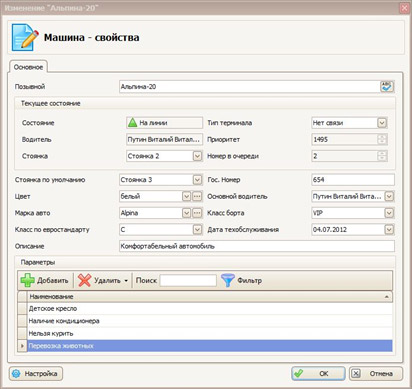
Task: Expand the Тип терминала dropdown
Action: [x=382, y=123]
